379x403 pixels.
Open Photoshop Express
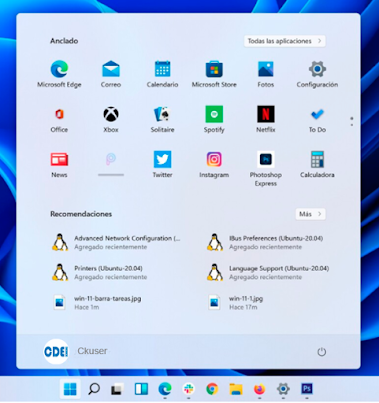266,169
